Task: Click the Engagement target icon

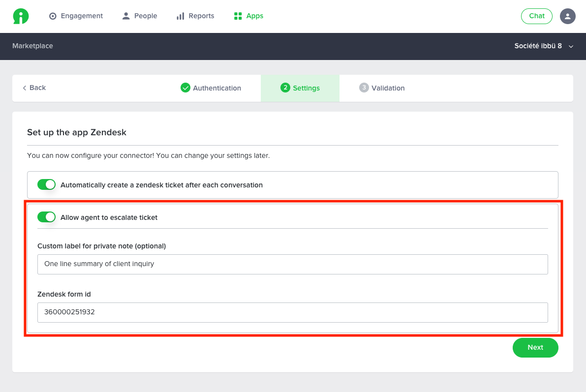Action: [53, 16]
